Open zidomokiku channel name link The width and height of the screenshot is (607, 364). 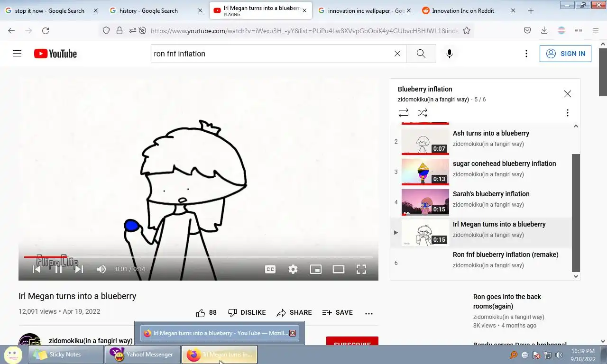coord(91,341)
